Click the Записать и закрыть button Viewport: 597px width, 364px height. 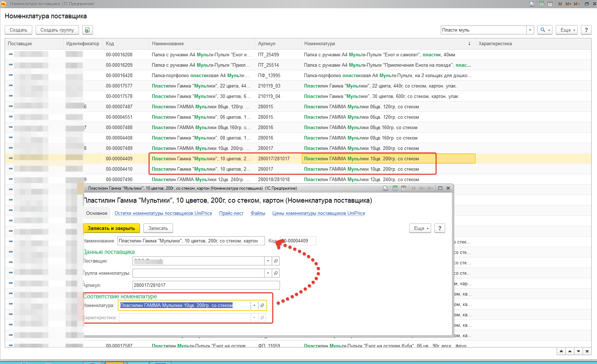(111, 228)
